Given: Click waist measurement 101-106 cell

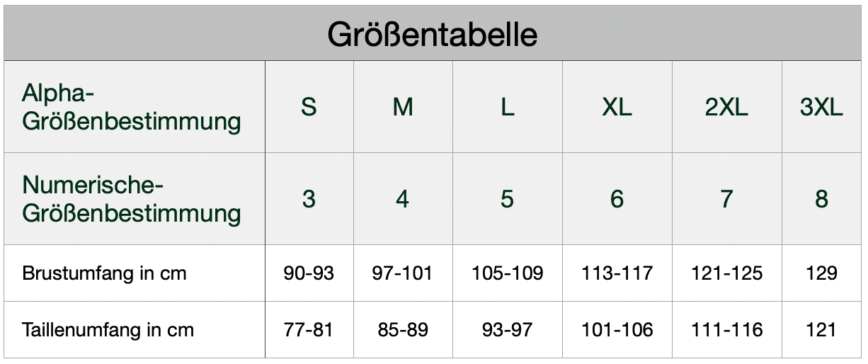Looking at the screenshot, I should tap(617, 330).
